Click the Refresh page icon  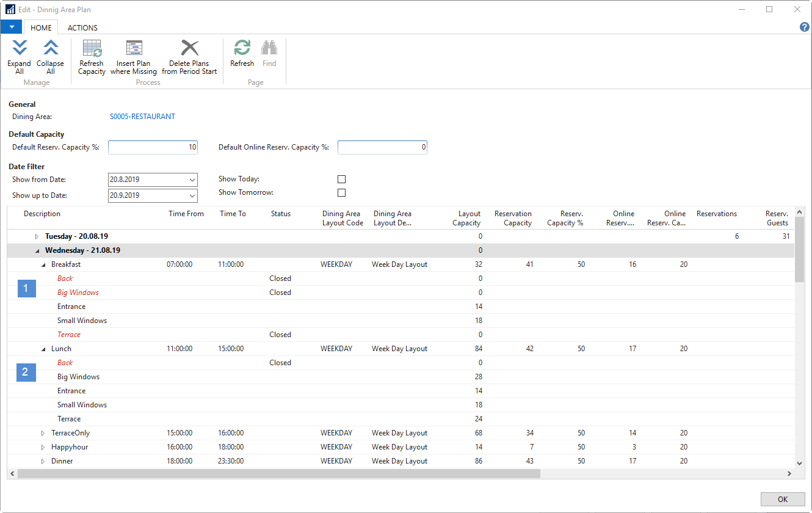(242, 49)
